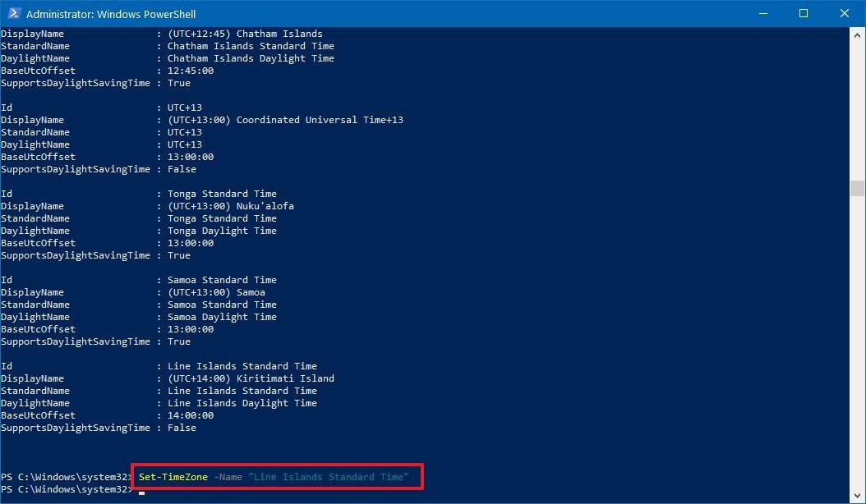The width and height of the screenshot is (866, 504).
Task: Click the PowerShell icon in title bar
Action: point(13,14)
